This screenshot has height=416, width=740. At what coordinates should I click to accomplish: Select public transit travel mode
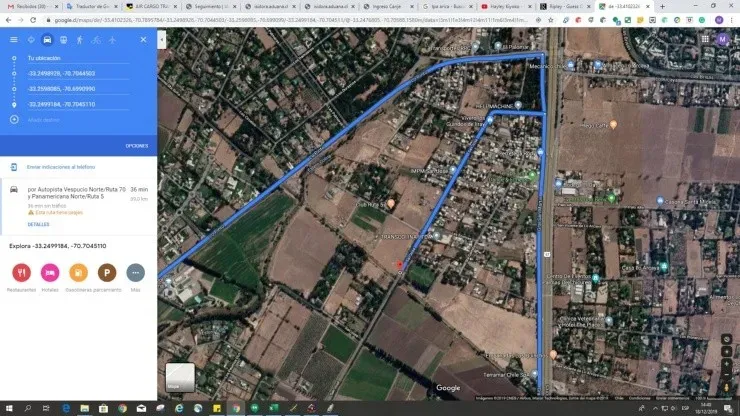tap(64, 39)
